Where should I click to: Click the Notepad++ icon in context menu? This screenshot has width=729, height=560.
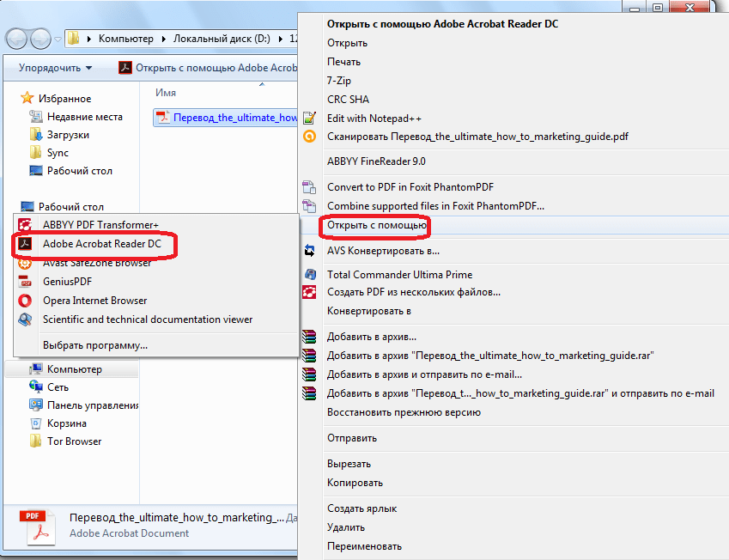(x=310, y=119)
